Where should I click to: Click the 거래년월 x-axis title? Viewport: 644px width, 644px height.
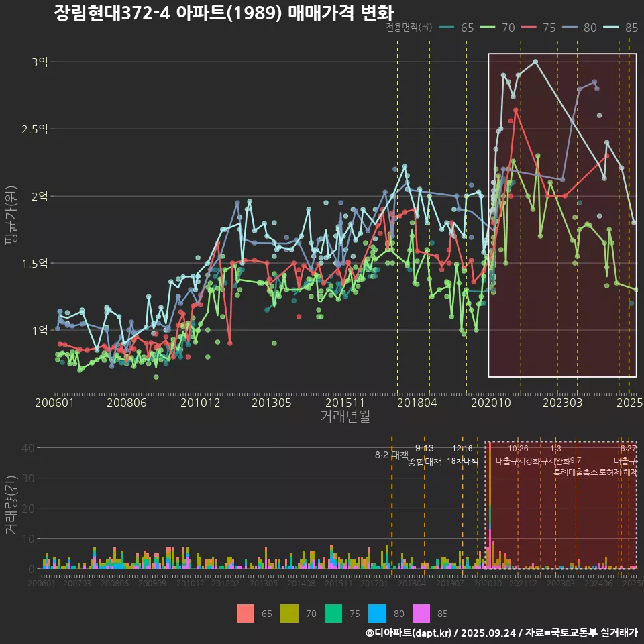click(345, 416)
